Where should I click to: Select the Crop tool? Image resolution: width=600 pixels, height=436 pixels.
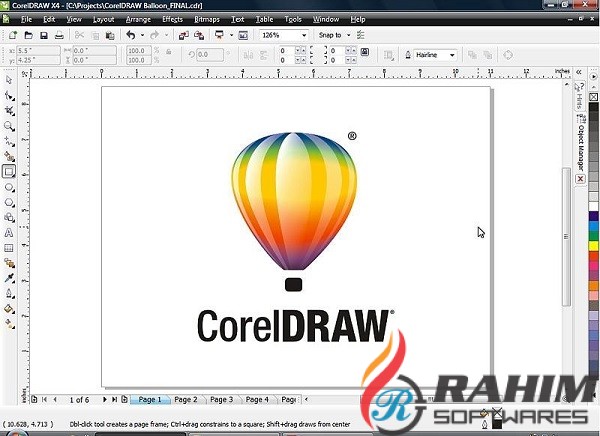pyautogui.click(x=9, y=111)
